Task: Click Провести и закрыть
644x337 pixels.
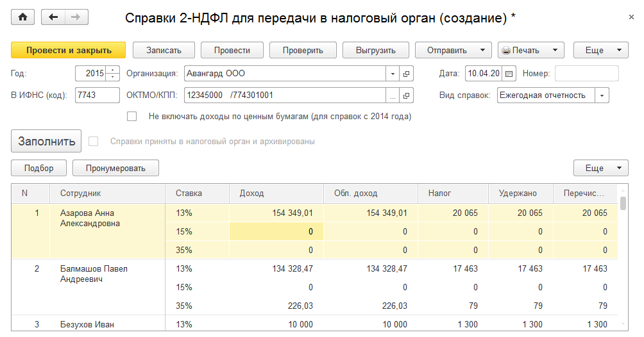Action: [69, 50]
